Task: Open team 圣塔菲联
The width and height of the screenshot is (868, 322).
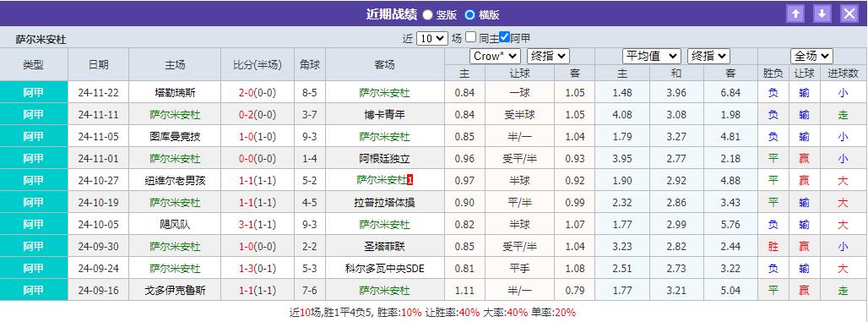Action: [385, 246]
